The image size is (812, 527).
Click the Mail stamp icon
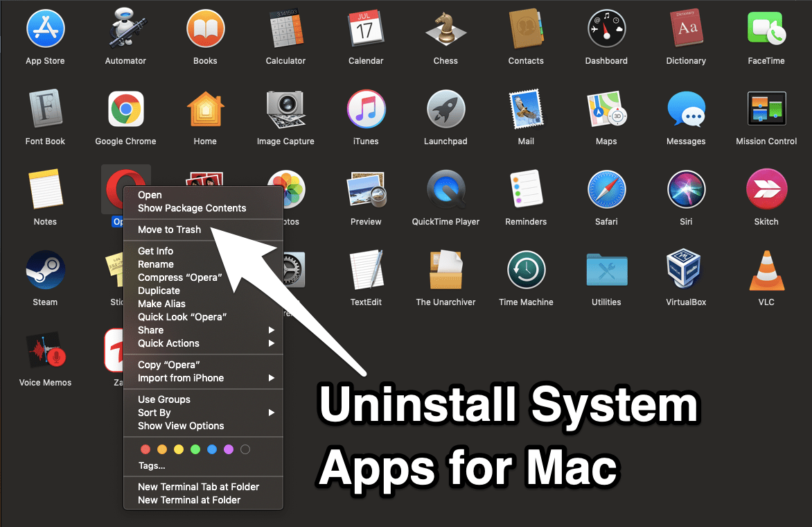[526, 109]
